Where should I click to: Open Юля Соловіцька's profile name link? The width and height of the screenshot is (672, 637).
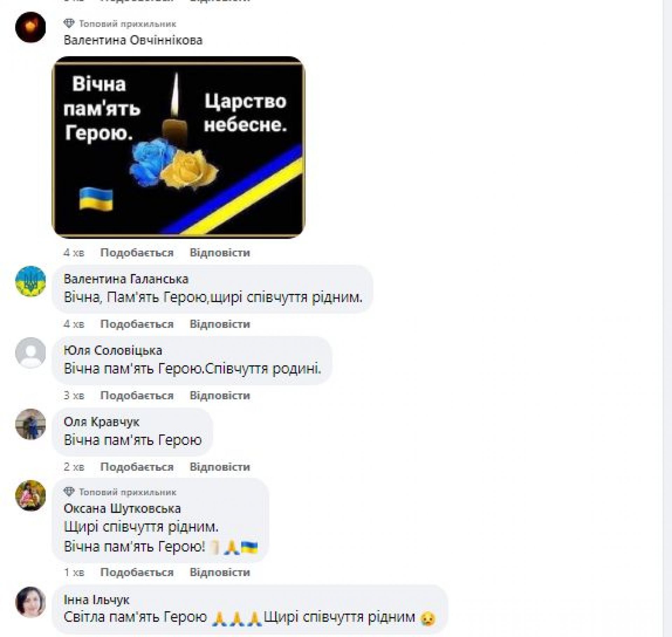(x=113, y=350)
